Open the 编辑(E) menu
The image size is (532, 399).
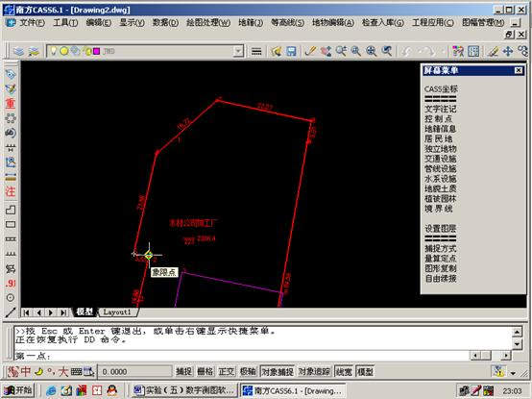(x=98, y=23)
